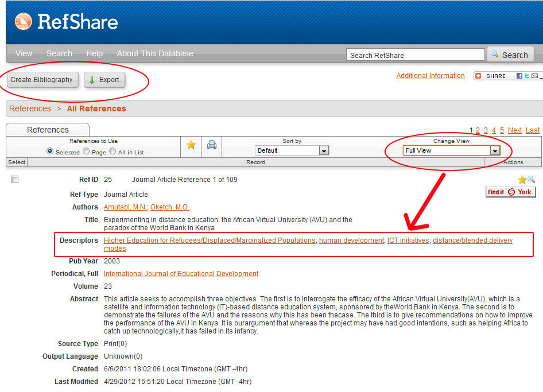Click the distance/blended delivery modes descriptor
The image size is (543, 392).
tap(473, 240)
